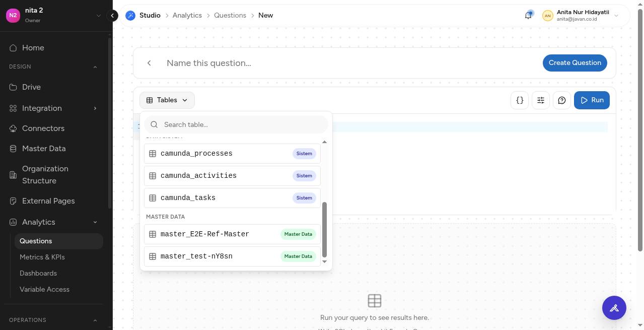The width and height of the screenshot is (644, 330).
Task: Select the camunda_processes table
Action: 232,154
